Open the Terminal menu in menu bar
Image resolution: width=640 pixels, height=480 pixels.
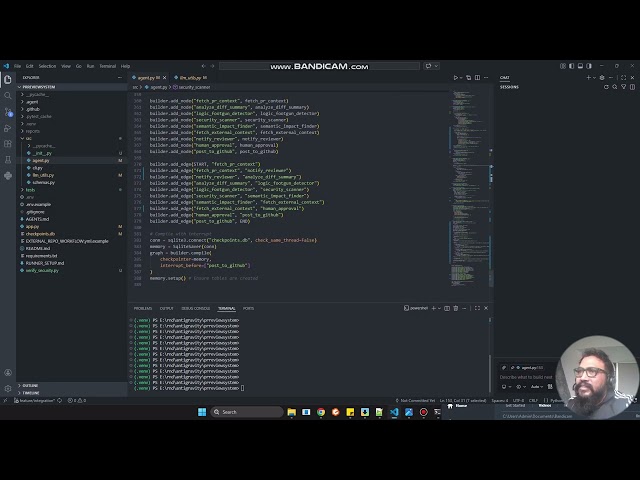(x=107, y=66)
